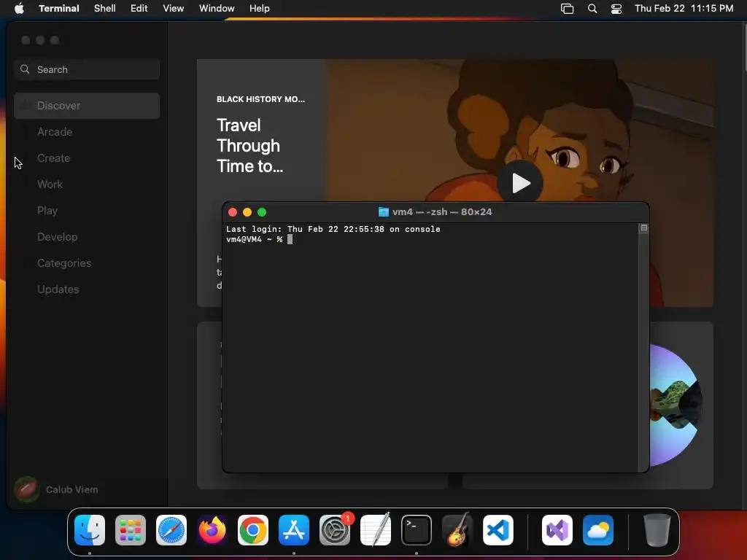747x560 pixels.
Task: Launch Launchpad from the Dock
Action: click(x=131, y=530)
